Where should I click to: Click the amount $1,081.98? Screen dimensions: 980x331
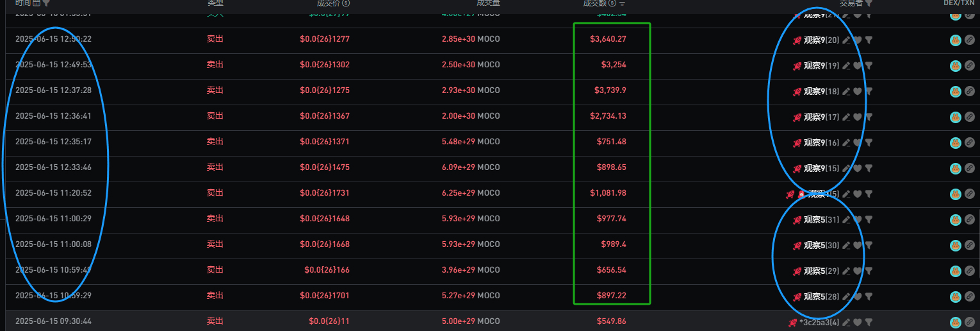(608, 193)
